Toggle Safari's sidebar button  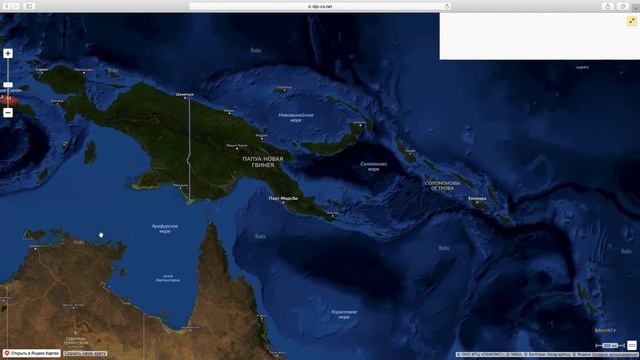click(29, 6)
